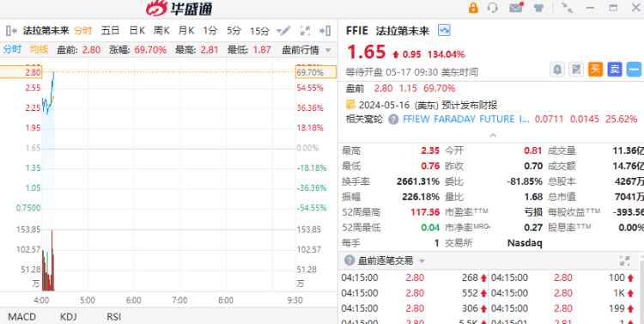
Task: Expand the tick trades panel icon
Action: pyautogui.click(x=624, y=260)
